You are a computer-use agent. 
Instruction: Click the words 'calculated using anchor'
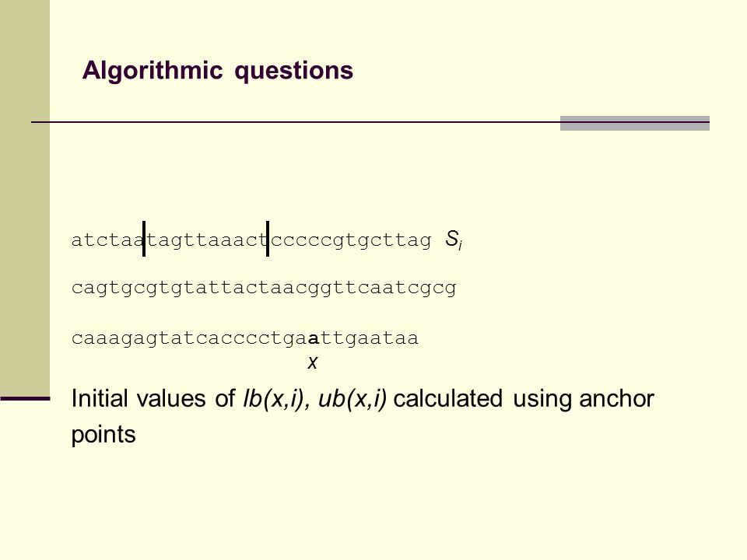[524, 398]
